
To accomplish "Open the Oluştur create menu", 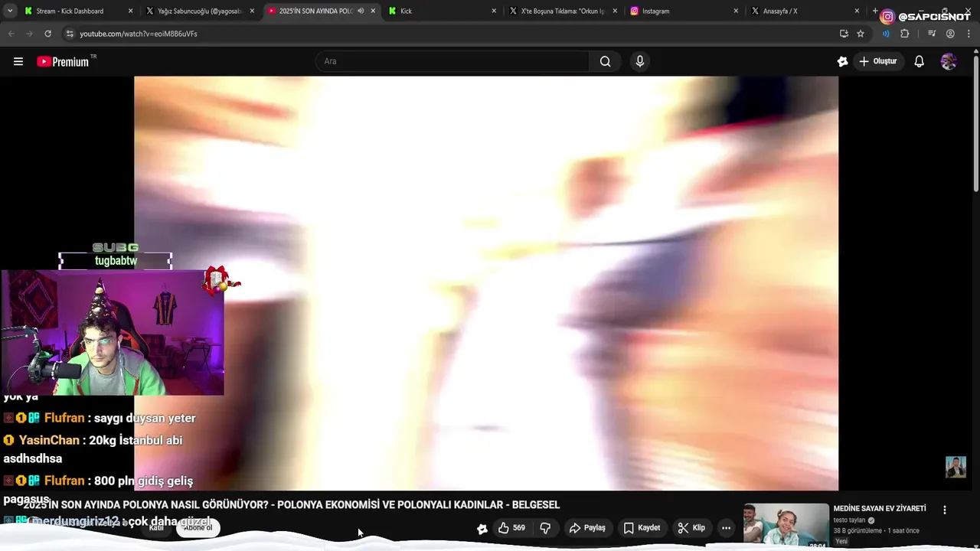I will point(877,61).
